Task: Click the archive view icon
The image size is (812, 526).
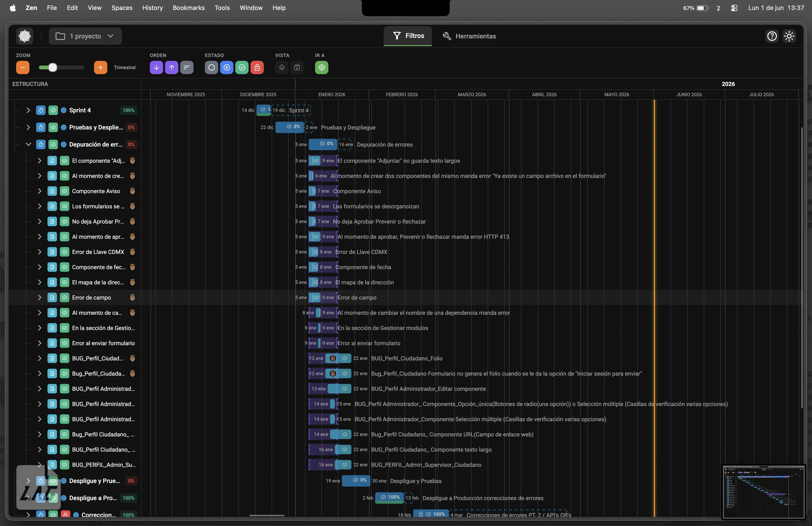Action: 297,68
